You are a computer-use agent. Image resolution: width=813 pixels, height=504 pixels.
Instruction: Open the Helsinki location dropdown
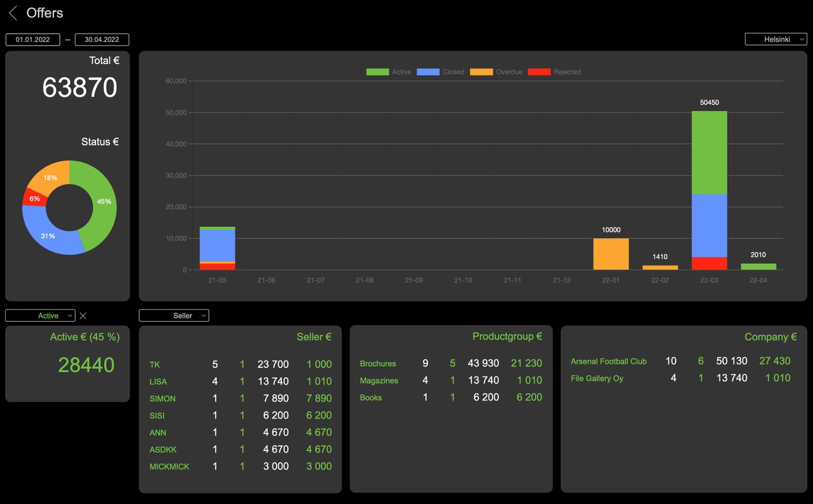[776, 39]
